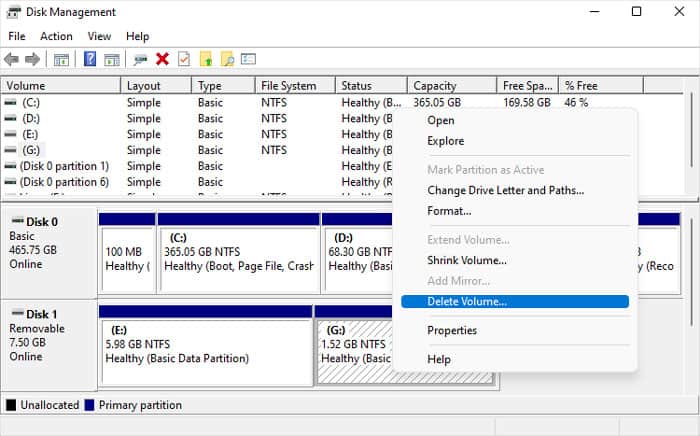The image size is (700, 436).
Task: Click the black Unallocated legend swatch
Action: (x=11, y=405)
